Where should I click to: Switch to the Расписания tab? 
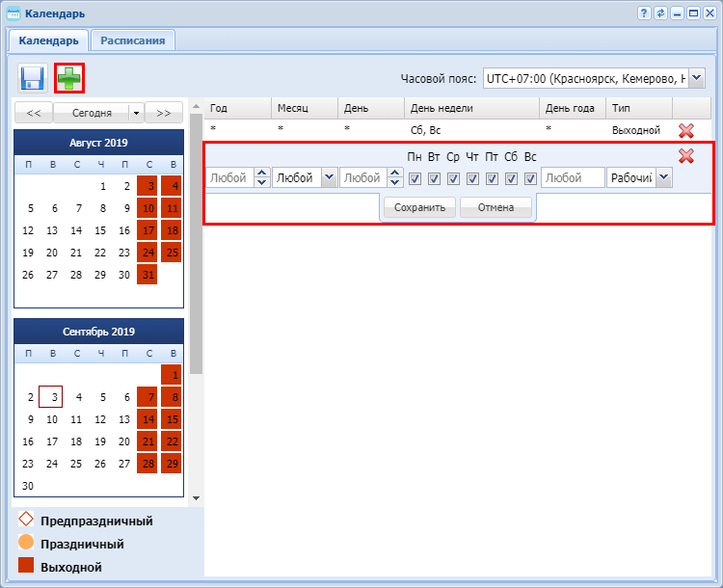tap(133, 40)
